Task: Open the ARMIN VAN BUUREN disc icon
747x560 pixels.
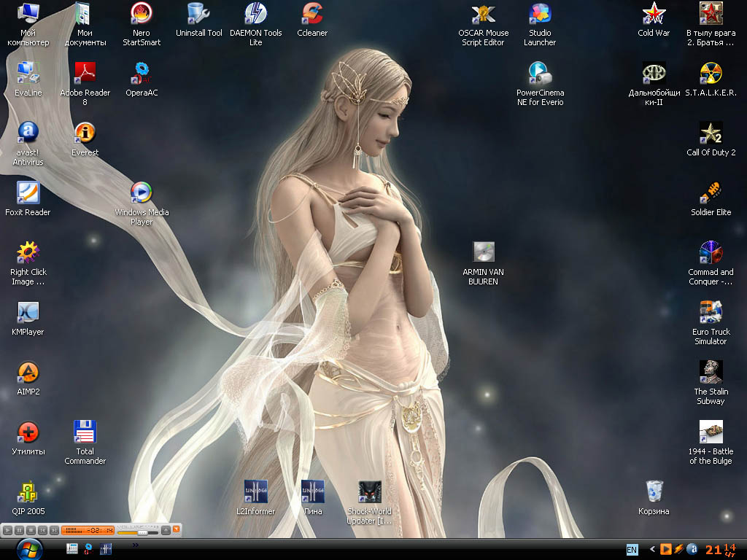Action: pos(483,263)
